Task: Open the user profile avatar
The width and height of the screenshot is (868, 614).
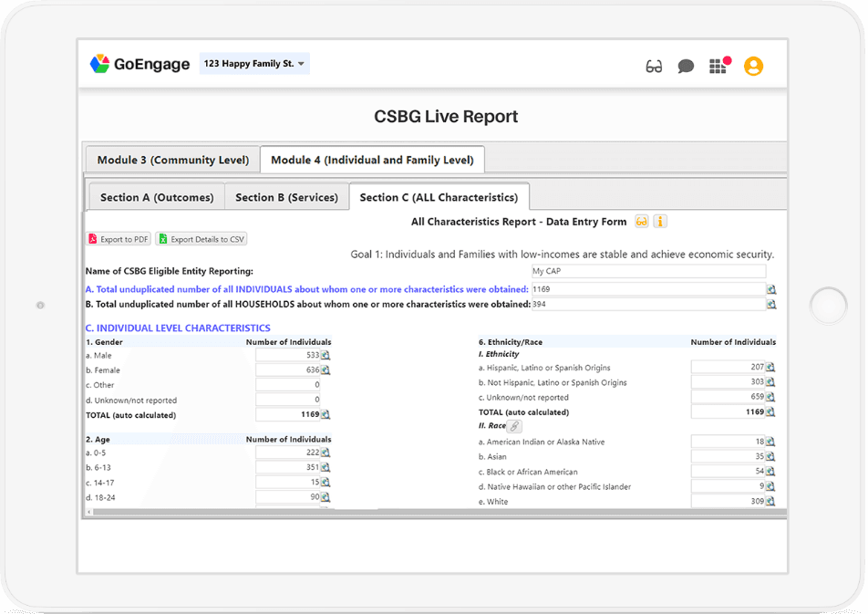Action: (x=753, y=67)
